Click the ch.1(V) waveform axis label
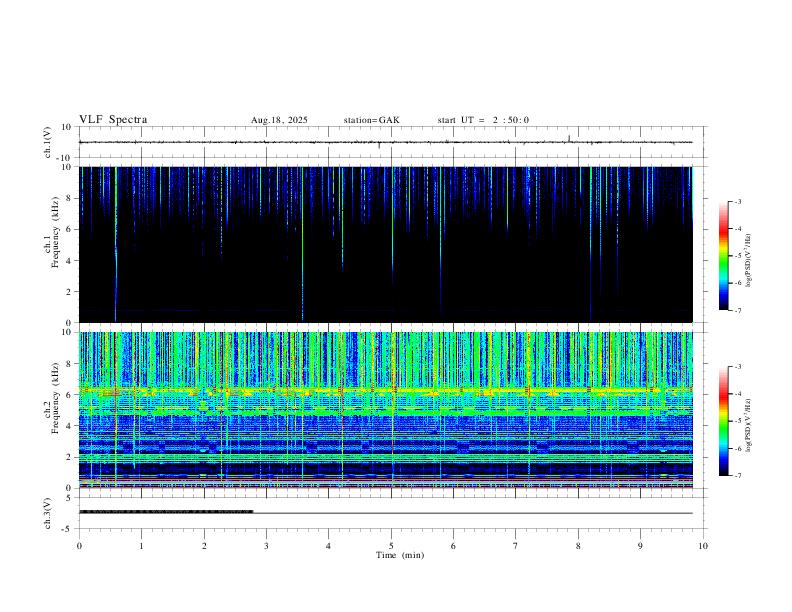792x612 pixels. point(49,143)
